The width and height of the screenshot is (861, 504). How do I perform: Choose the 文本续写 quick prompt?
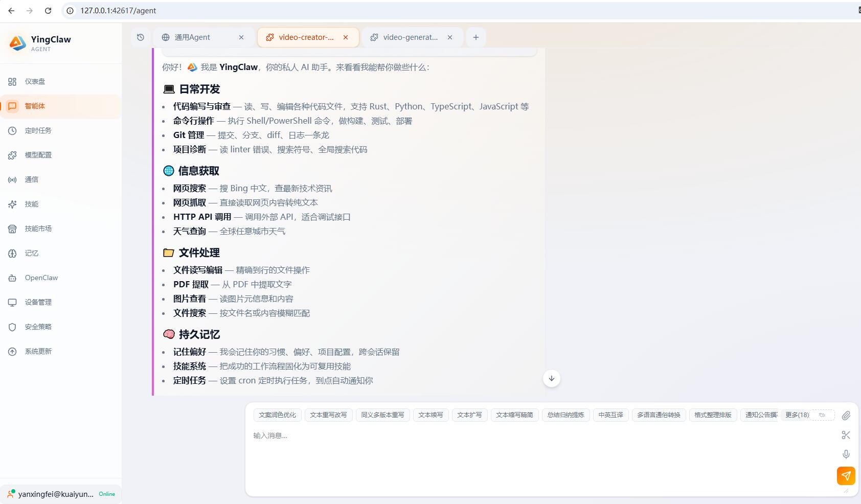point(430,415)
